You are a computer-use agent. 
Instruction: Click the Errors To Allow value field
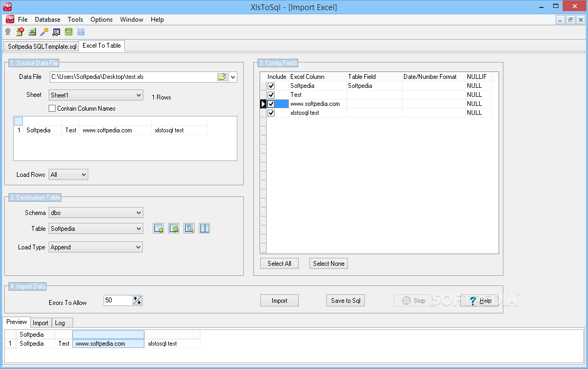coord(118,300)
